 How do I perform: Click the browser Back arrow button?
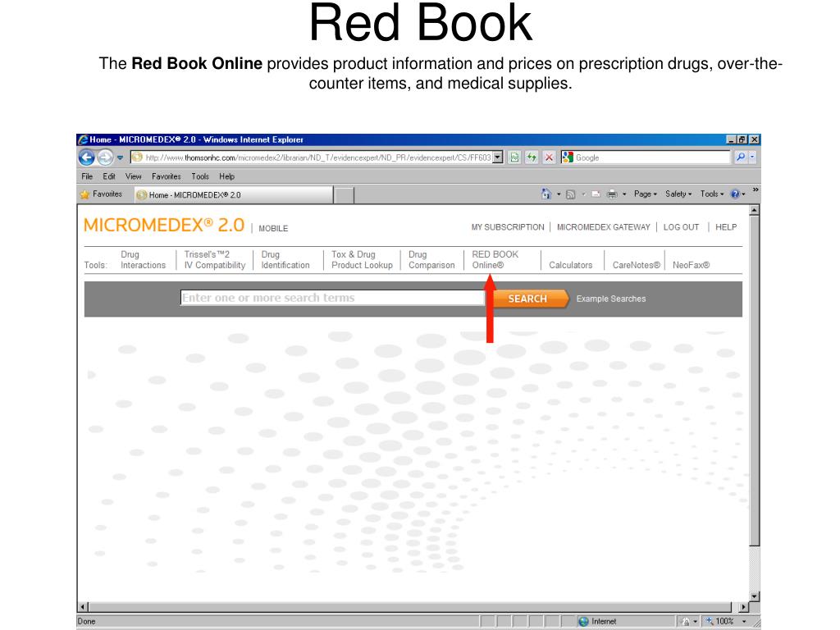[x=86, y=157]
